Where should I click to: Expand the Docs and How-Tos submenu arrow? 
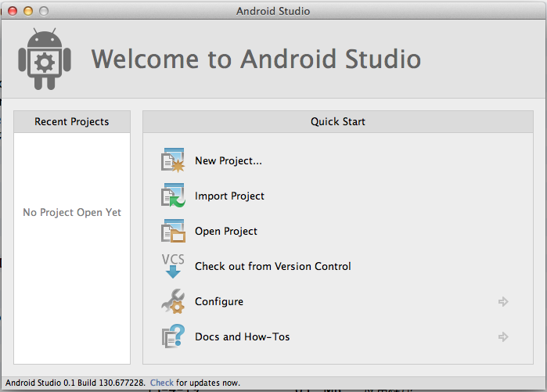503,336
